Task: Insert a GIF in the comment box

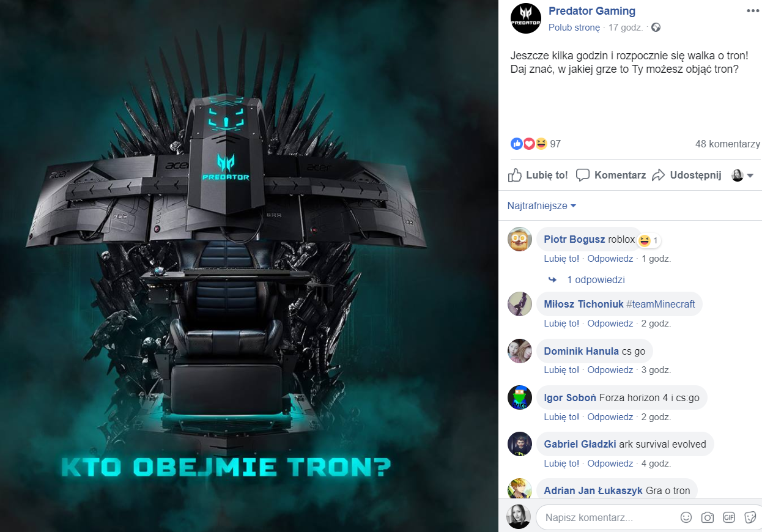Action: (729, 517)
